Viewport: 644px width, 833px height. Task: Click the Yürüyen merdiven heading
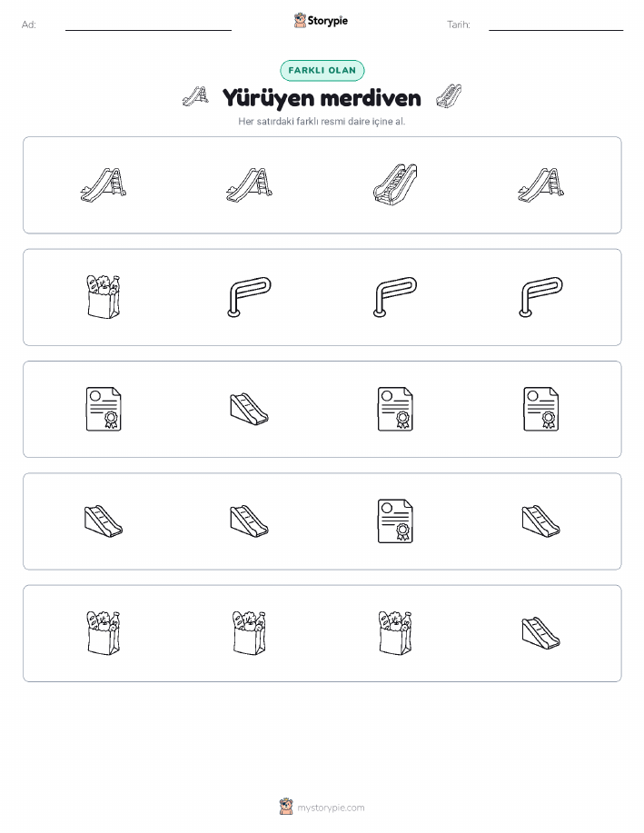point(322,98)
